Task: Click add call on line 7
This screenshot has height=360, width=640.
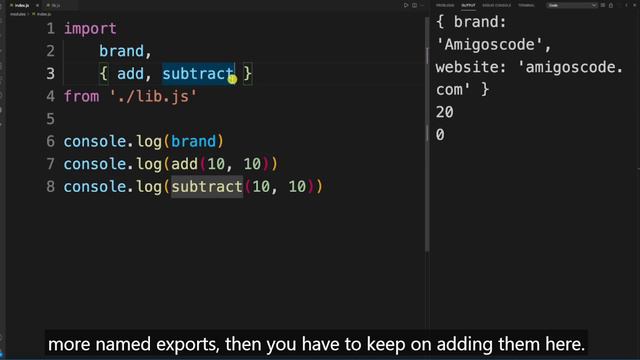Action: (184, 164)
